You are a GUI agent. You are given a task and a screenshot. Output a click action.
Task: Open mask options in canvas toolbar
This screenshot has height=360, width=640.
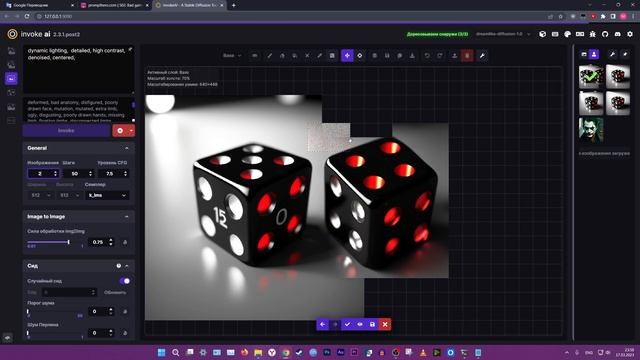coord(254,56)
